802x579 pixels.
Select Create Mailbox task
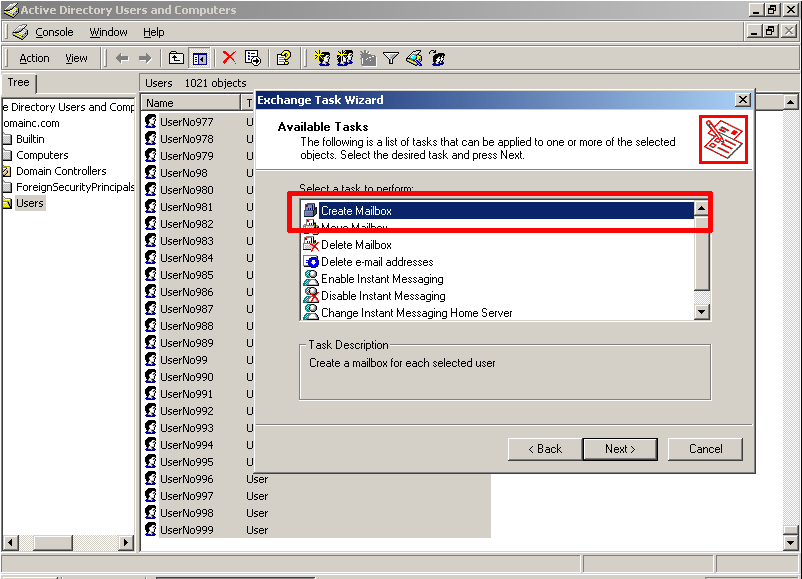tap(506, 210)
